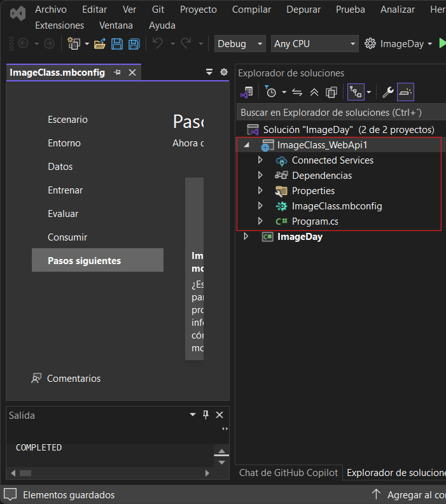The height and width of the screenshot is (504, 446).
Task: Switch solution and folder views icon
Action: 247,92
